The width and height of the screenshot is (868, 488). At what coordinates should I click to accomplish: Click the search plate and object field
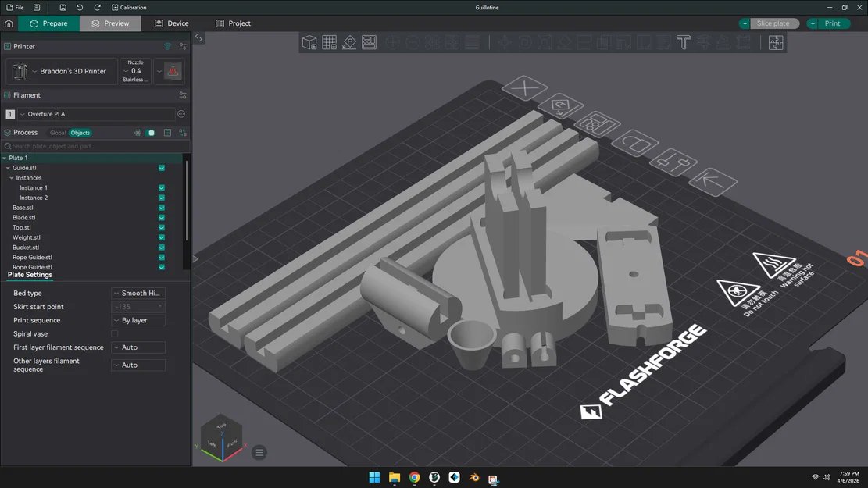pyautogui.click(x=95, y=146)
